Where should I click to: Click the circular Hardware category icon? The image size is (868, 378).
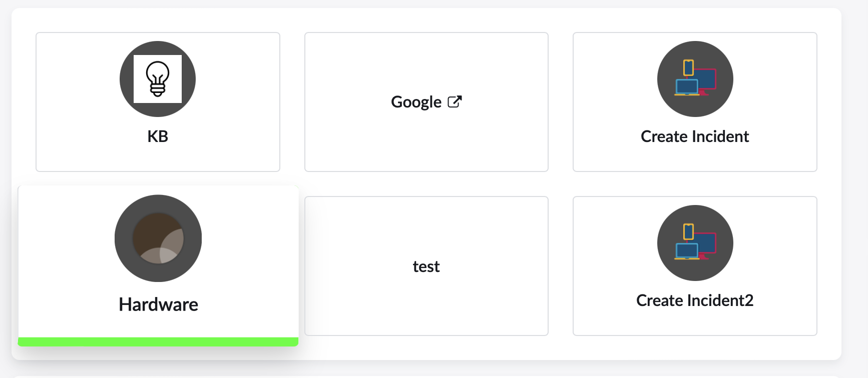158,238
